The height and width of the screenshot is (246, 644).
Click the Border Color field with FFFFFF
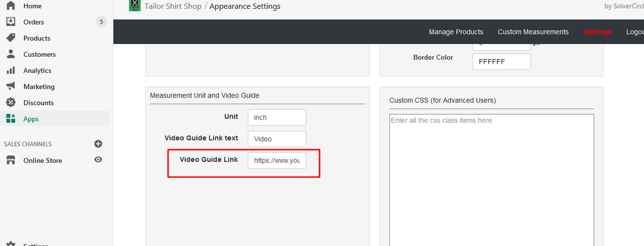pyautogui.click(x=501, y=62)
